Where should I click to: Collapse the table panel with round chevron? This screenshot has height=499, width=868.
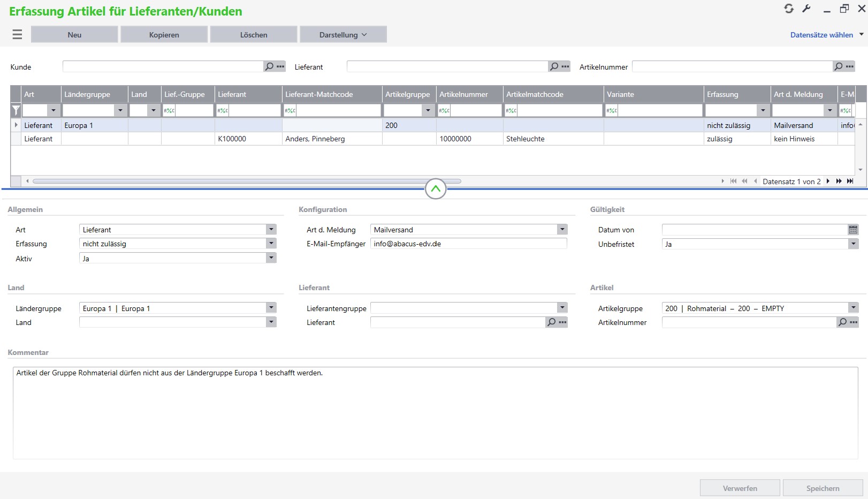pos(436,188)
